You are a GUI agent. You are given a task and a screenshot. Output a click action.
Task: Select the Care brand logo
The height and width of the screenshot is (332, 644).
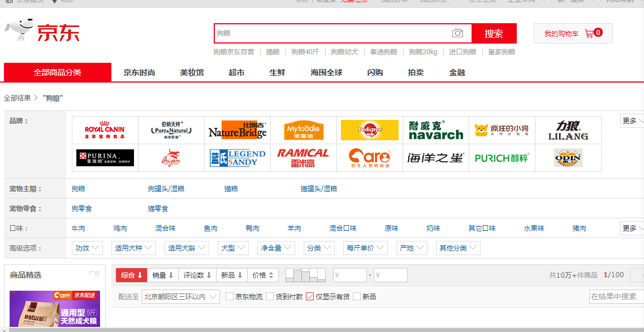[370, 158]
